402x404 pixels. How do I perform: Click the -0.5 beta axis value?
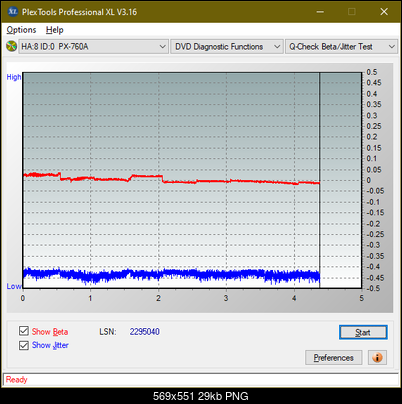click(373, 288)
